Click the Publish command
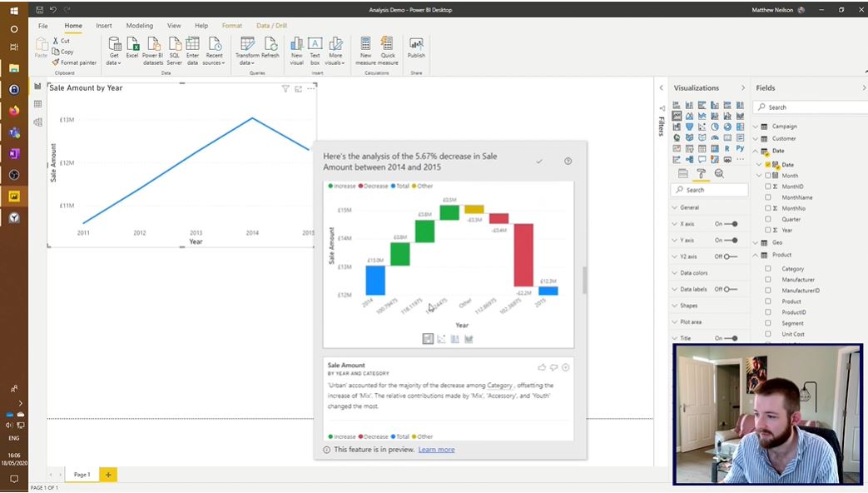 click(x=415, y=50)
